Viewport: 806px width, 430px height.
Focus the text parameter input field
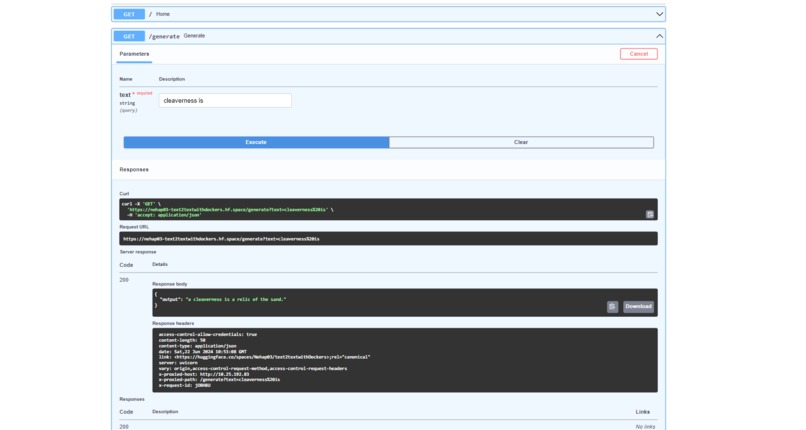[x=225, y=101]
